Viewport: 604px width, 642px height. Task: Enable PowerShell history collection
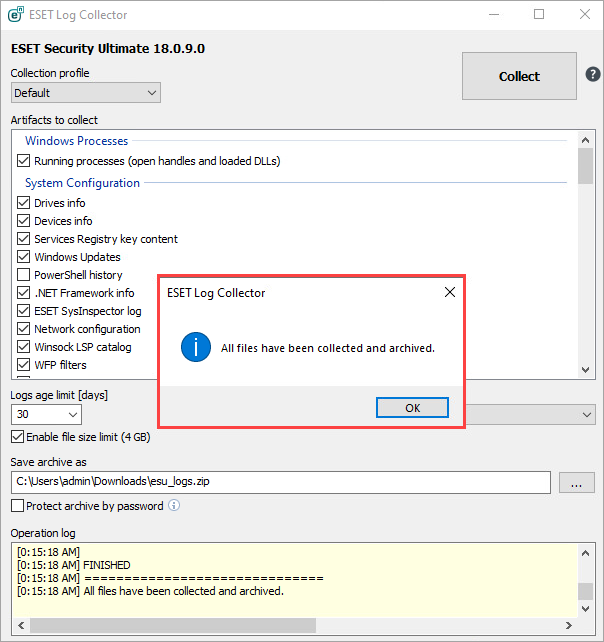(x=23, y=274)
